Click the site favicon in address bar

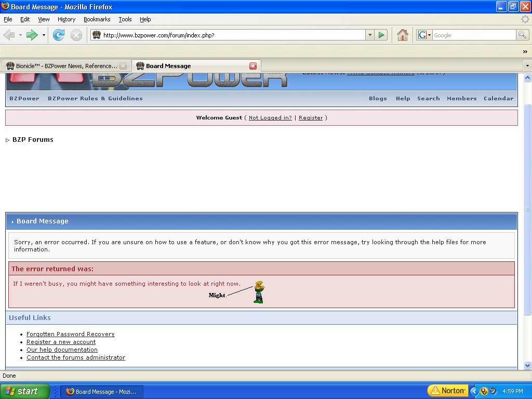coord(97,35)
